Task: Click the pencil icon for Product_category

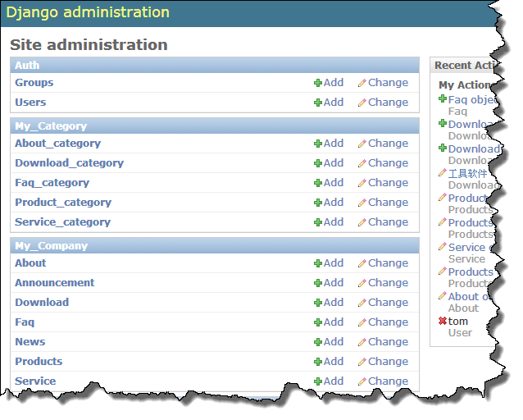Action: (362, 203)
